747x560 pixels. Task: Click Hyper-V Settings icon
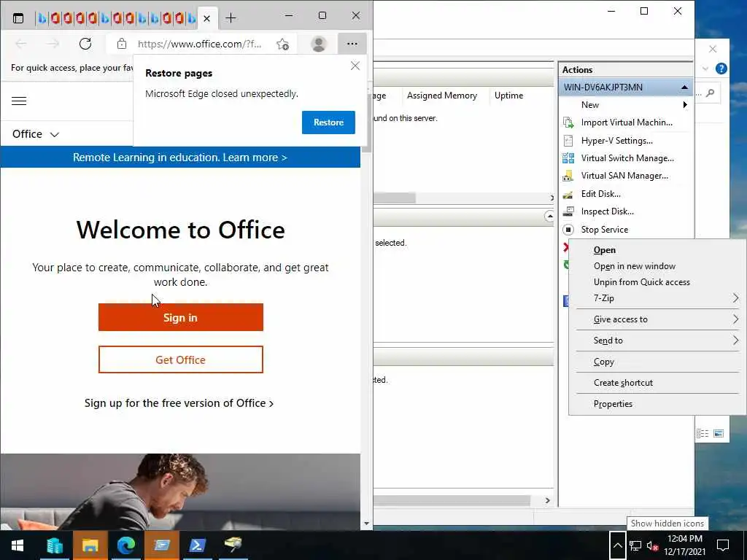[568, 141]
